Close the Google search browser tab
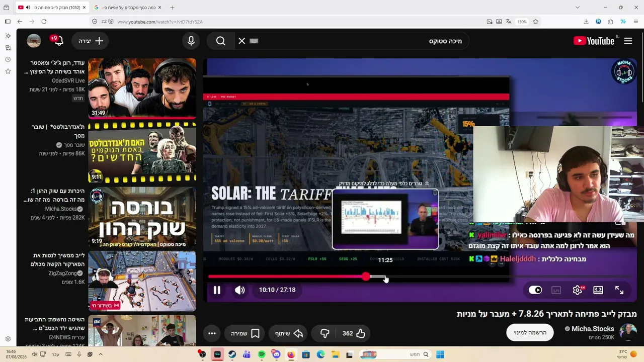Viewport: 644px width, 362px height. [159, 8]
